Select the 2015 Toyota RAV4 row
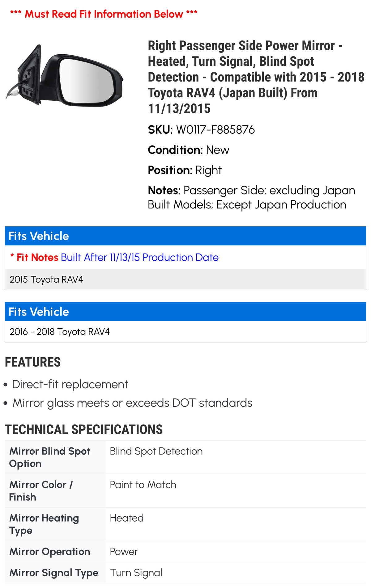 point(185,279)
